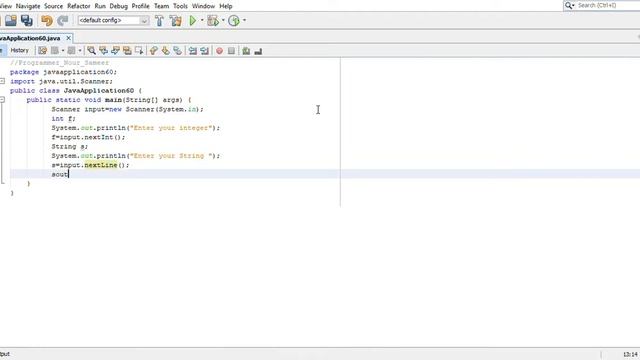640x360 pixels.
Task: Click the editor Forward navigation icon
Action: pyautogui.click(x=71, y=51)
